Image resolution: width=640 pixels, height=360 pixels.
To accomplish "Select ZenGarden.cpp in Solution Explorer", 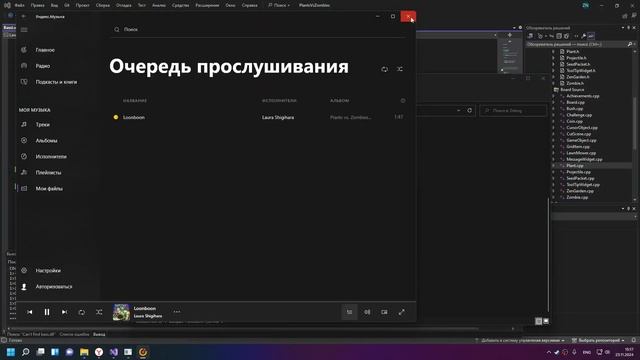I will pyautogui.click(x=580, y=191).
